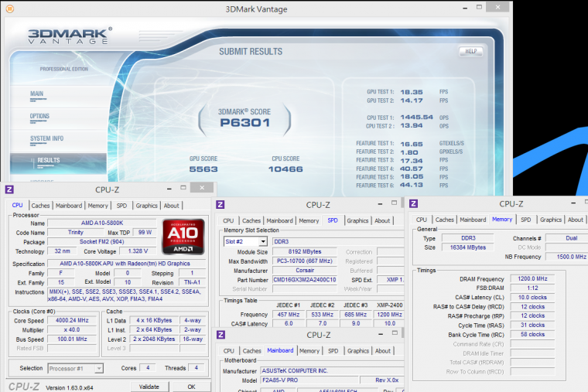Switch to Caches tab in CPU window
Viewport: 588px width, 392px height.
pos(40,206)
